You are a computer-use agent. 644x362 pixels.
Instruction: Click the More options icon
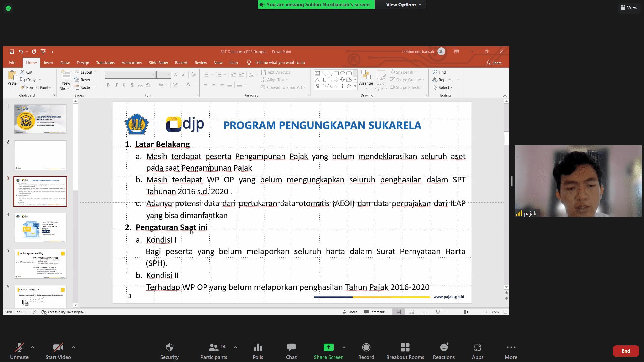511,351
